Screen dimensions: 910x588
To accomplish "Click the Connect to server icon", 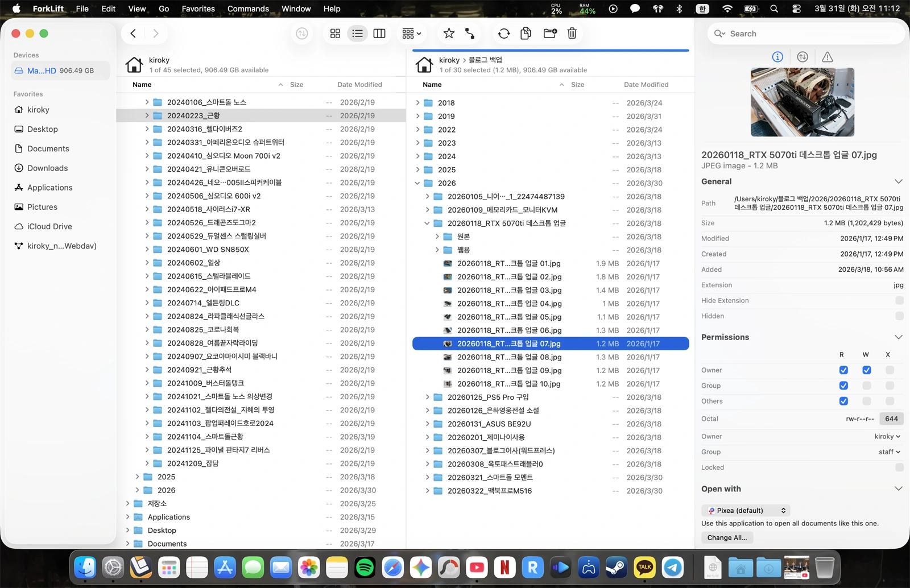I will click(470, 34).
